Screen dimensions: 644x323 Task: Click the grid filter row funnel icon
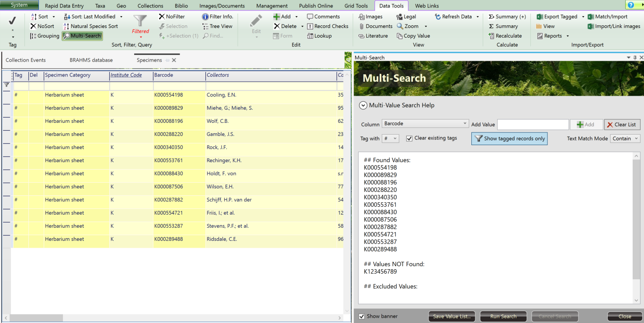point(7,85)
